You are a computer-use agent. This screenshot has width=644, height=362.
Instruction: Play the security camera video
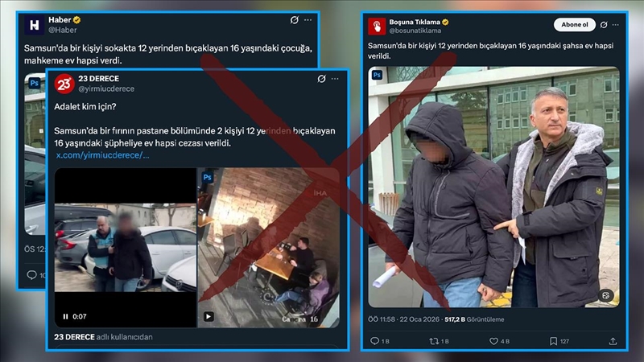[208, 316]
